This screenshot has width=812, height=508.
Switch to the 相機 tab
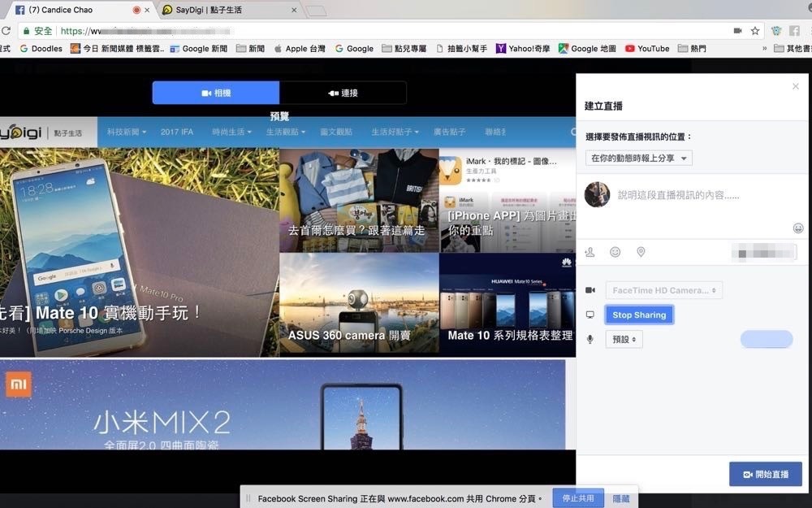pyautogui.click(x=216, y=93)
